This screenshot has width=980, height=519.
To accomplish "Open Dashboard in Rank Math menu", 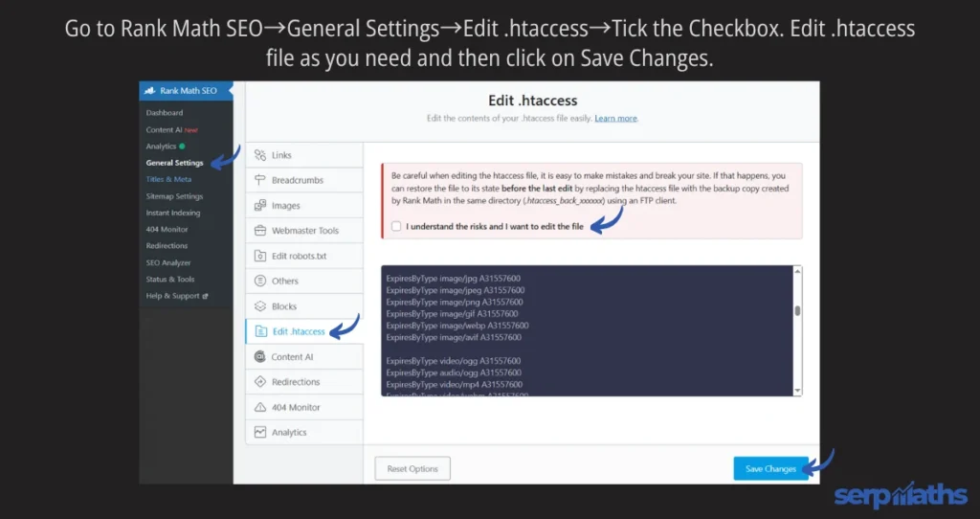I will click(x=165, y=113).
